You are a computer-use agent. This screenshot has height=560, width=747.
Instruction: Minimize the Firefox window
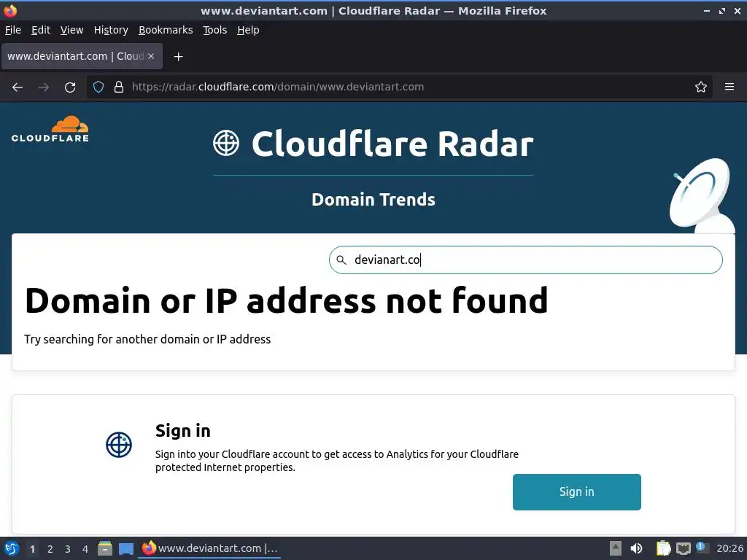click(x=707, y=10)
